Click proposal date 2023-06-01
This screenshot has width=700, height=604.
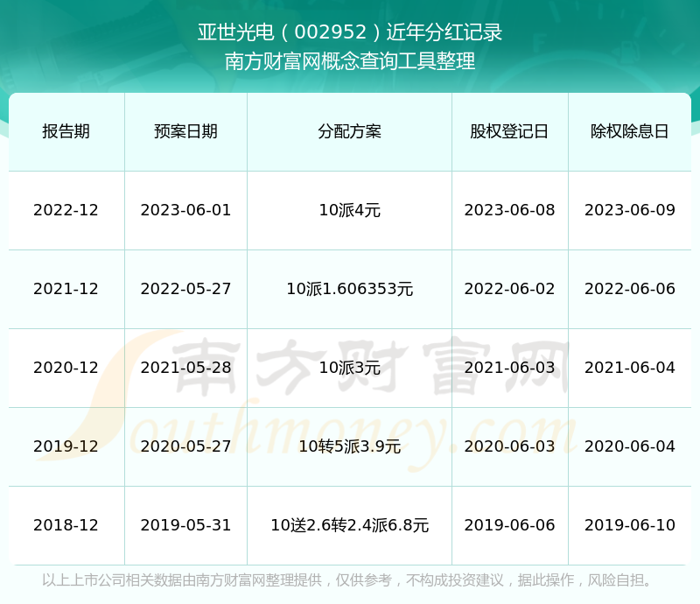[x=185, y=210]
